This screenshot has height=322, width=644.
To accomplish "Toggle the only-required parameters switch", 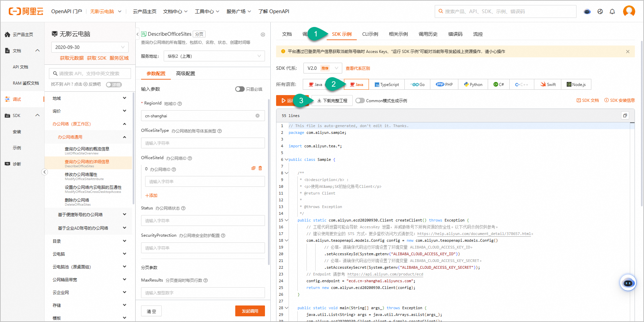I will point(240,89).
